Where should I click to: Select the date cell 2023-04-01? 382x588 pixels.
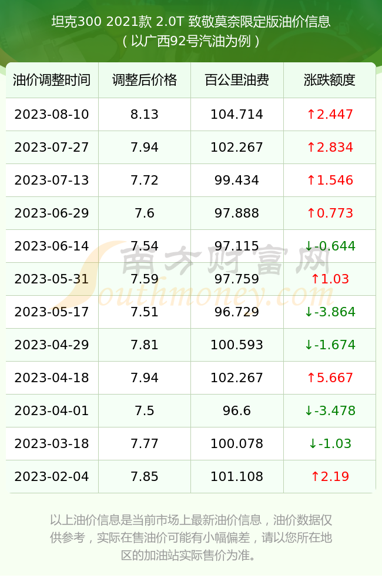52,411
